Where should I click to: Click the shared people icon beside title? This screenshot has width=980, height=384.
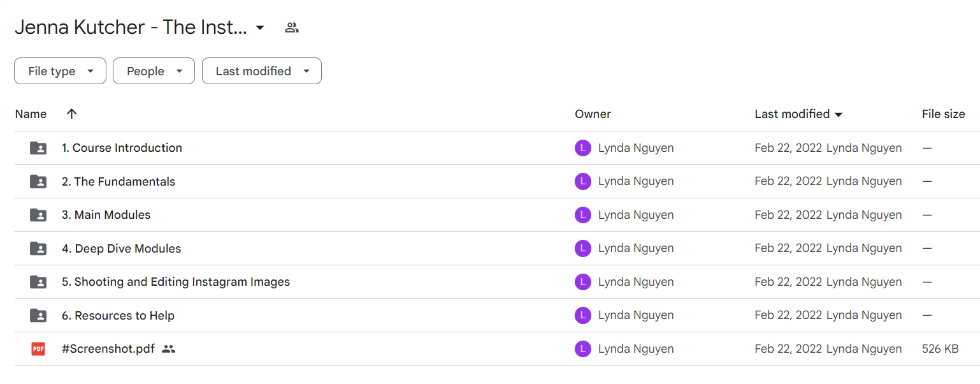[292, 27]
